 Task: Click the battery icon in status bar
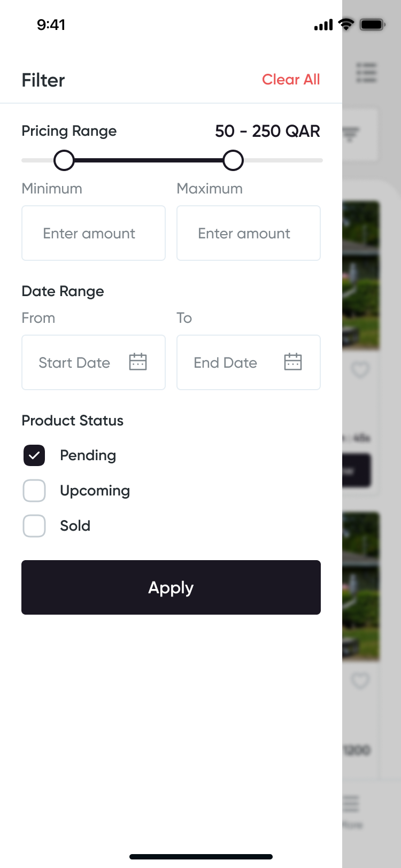pyautogui.click(x=373, y=25)
